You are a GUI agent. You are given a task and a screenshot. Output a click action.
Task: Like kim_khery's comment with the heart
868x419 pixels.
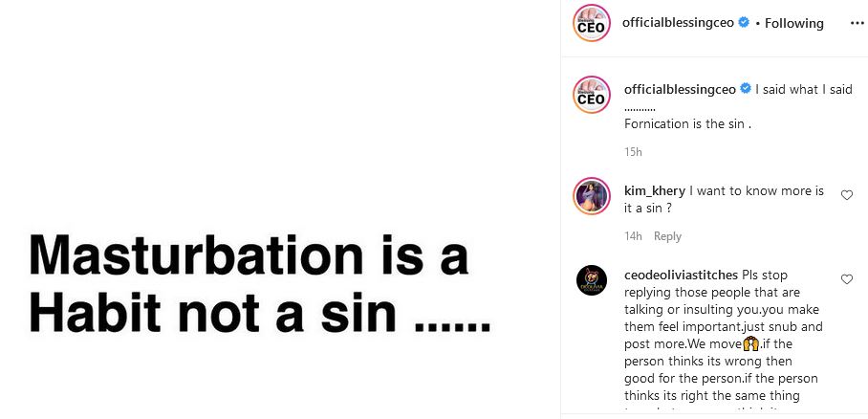846,195
